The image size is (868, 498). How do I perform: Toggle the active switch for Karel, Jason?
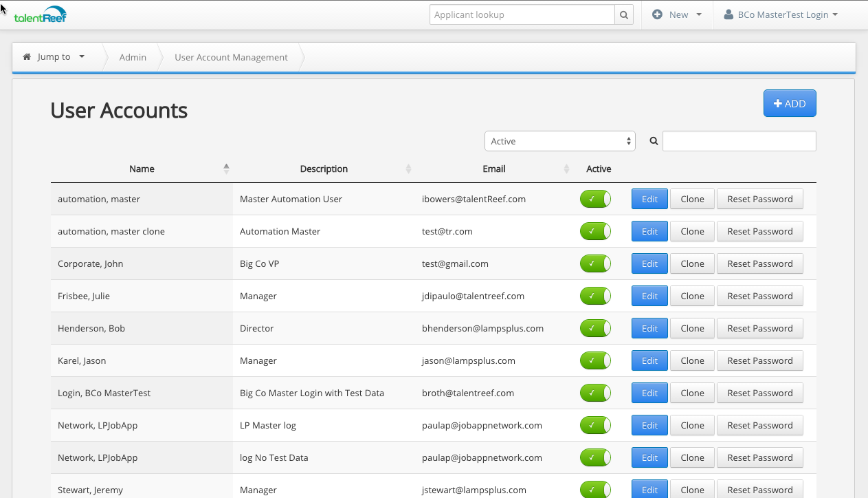pyautogui.click(x=595, y=360)
